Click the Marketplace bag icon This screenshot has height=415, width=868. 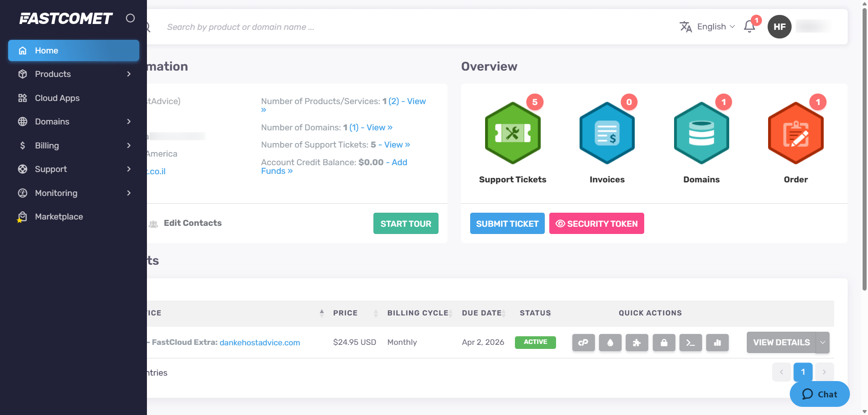click(x=22, y=217)
